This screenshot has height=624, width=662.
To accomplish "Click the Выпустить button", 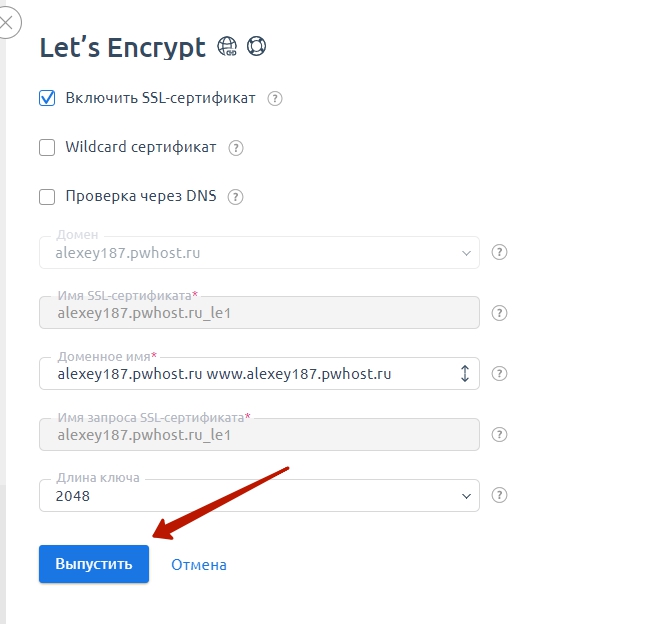I will tap(94, 564).
